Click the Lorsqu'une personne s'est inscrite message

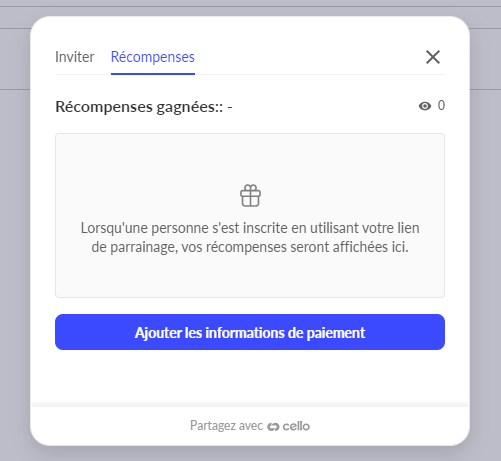pos(250,237)
